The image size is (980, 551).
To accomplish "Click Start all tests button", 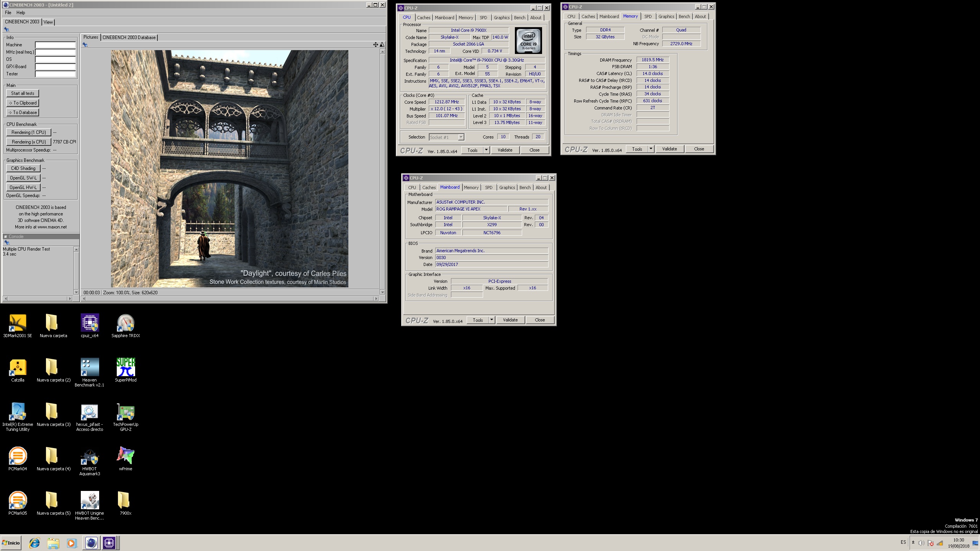I will pyautogui.click(x=23, y=93).
